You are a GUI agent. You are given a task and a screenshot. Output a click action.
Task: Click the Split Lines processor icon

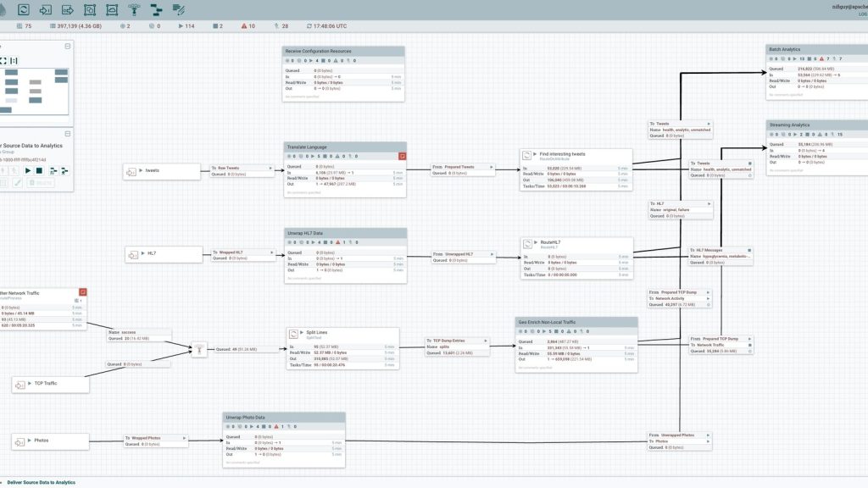(294, 334)
